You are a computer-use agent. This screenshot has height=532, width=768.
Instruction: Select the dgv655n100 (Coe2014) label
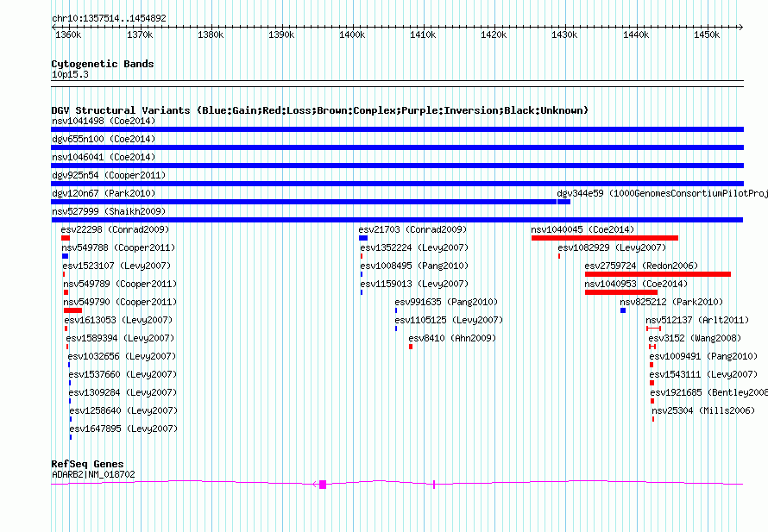(x=104, y=139)
